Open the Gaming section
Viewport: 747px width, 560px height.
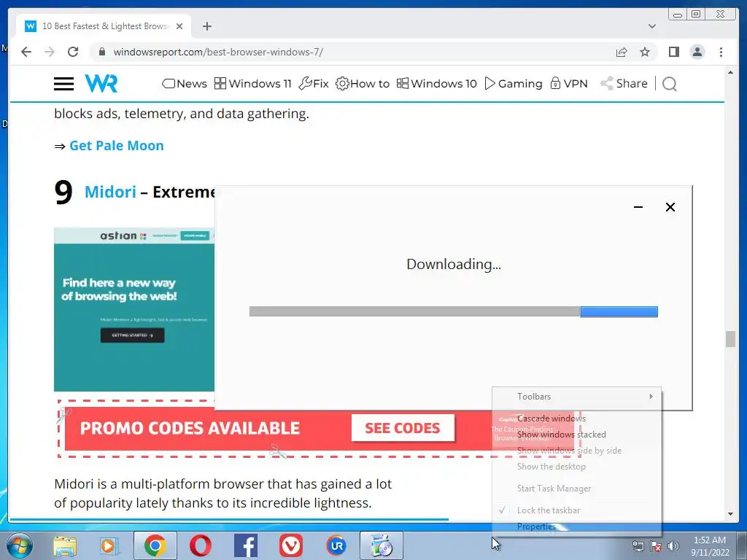click(x=513, y=84)
